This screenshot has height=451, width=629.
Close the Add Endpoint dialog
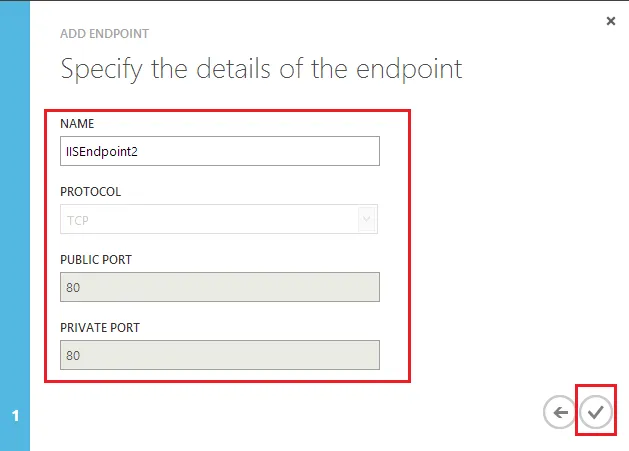pyautogui.click(x=611, y=21)
